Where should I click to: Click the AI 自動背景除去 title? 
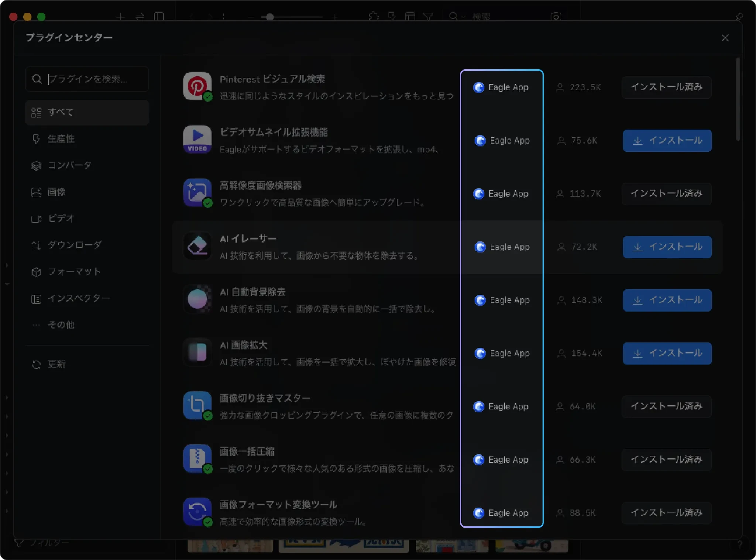point(253,292)
